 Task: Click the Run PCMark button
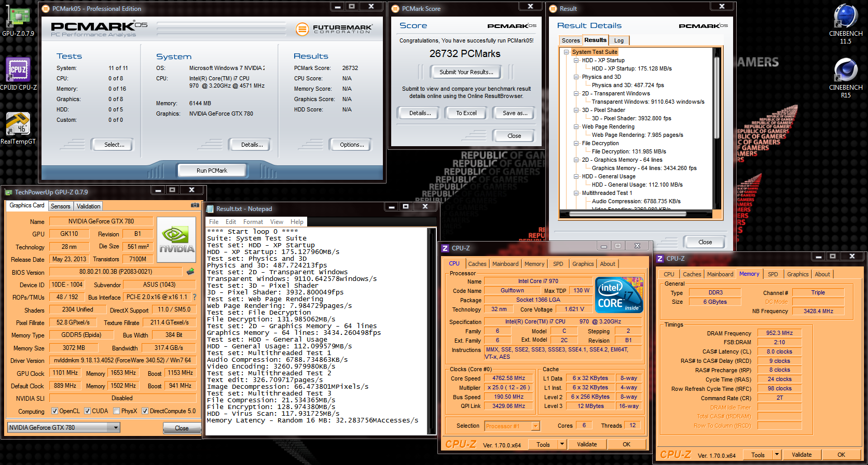coord(212,171)
